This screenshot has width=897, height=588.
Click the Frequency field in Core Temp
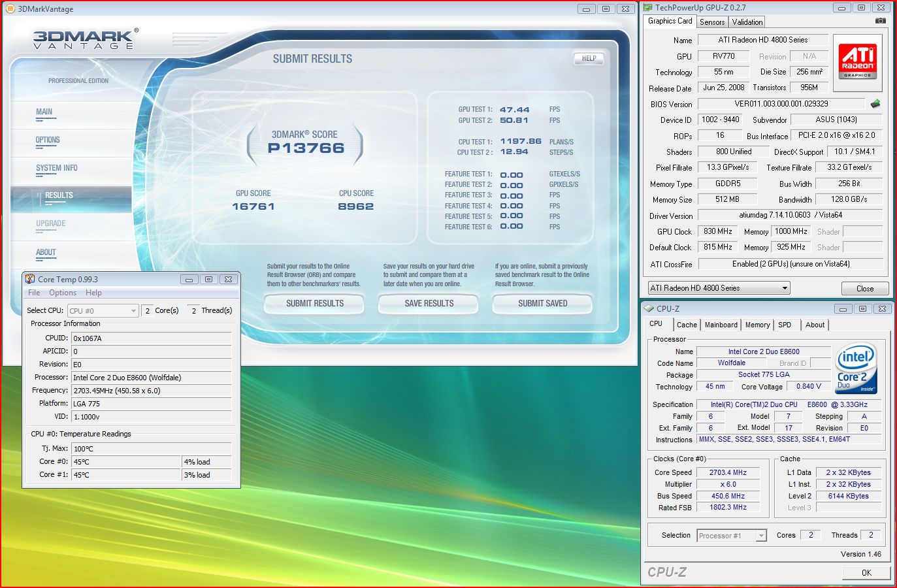click(x=152, y=391)
